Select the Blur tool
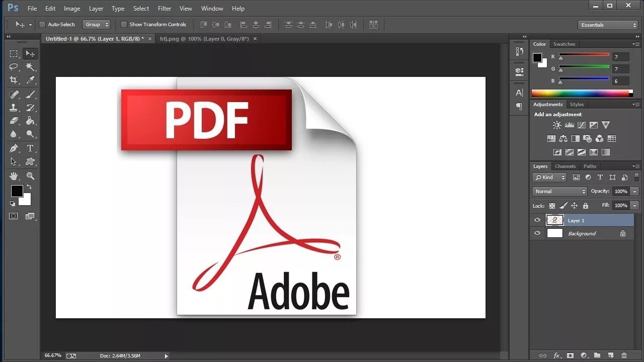644x362 pixels. click(x=14, y=134)
